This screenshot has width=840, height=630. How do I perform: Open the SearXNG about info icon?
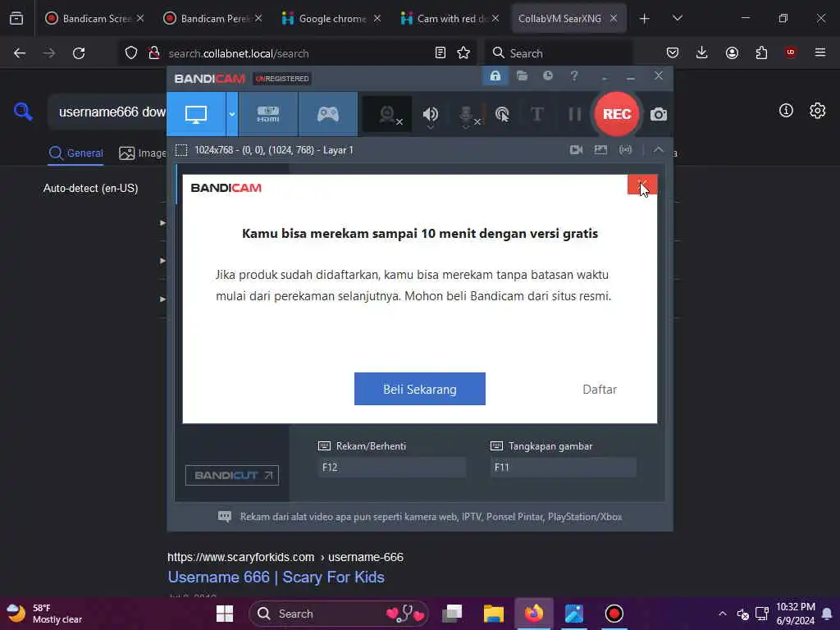pyautogui.click(x=786, y=111)
